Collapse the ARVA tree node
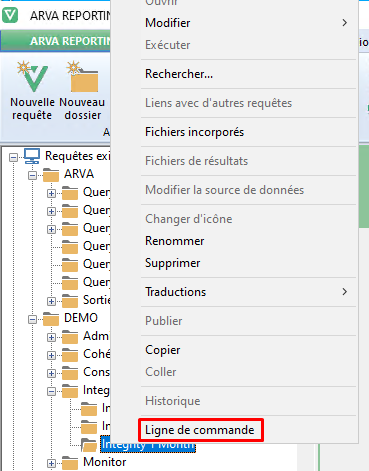The width and height of the screenshot is (369, 471). coord(32,175)
